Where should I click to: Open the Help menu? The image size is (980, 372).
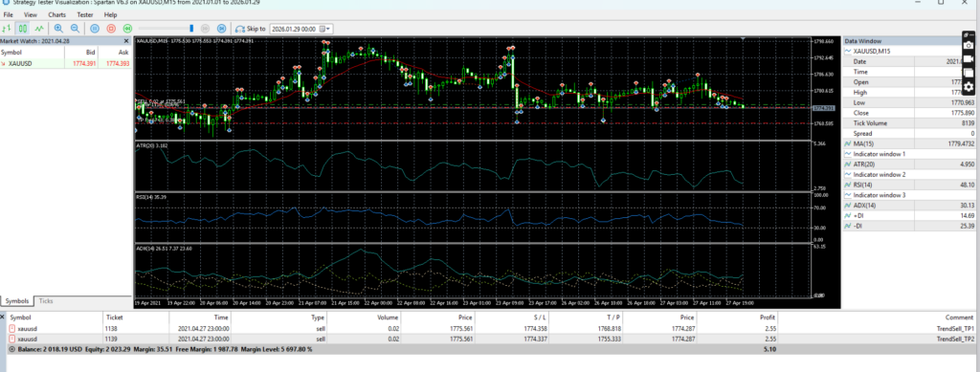pyautogui.click(x=111, y=14)
